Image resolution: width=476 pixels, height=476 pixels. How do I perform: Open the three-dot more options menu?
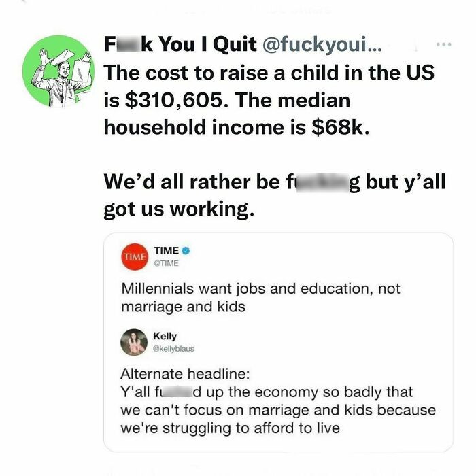(x=443, y=45)
